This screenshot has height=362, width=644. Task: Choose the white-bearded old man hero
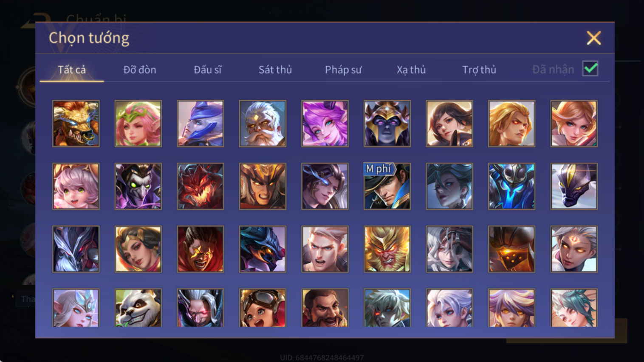(x=263, y=123)
